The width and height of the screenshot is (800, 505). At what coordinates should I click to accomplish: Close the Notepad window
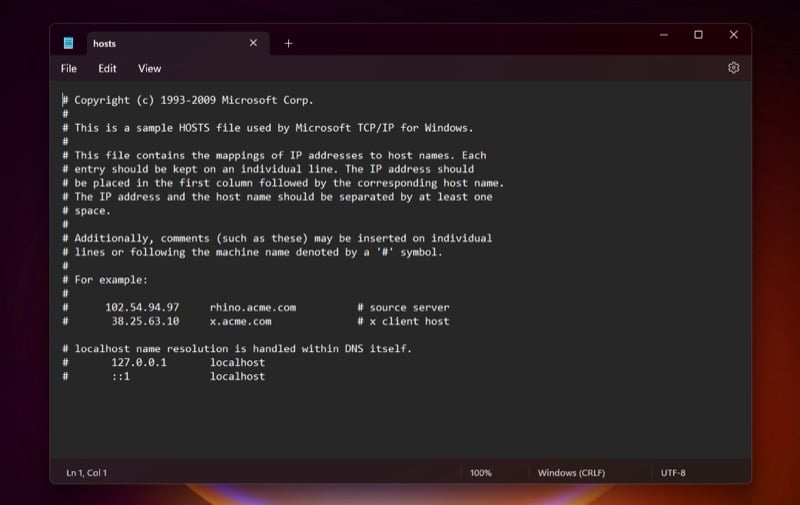click(x=733, y=35)
